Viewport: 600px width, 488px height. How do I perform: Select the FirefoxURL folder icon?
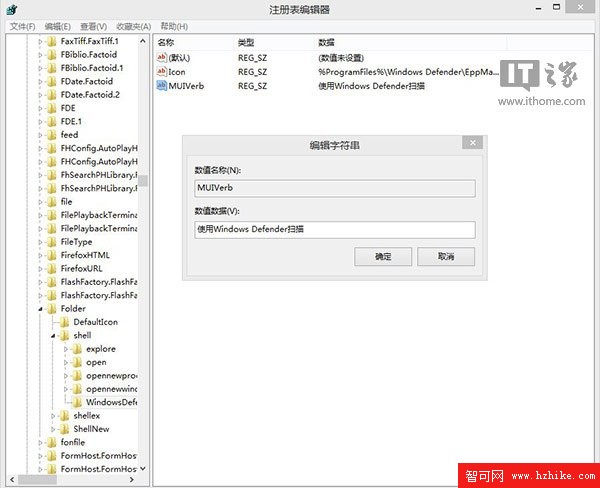[51, 268]
